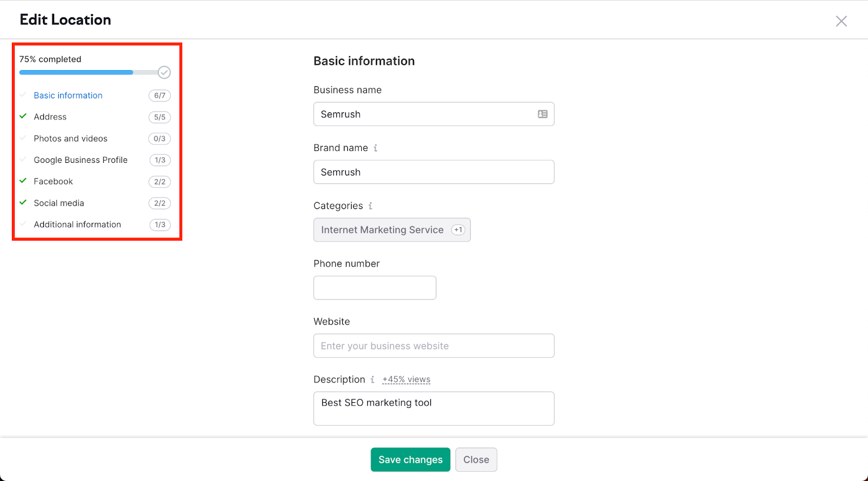868x481 pixels.
Task: Click the Description text area
Action: tap(433, 408)
